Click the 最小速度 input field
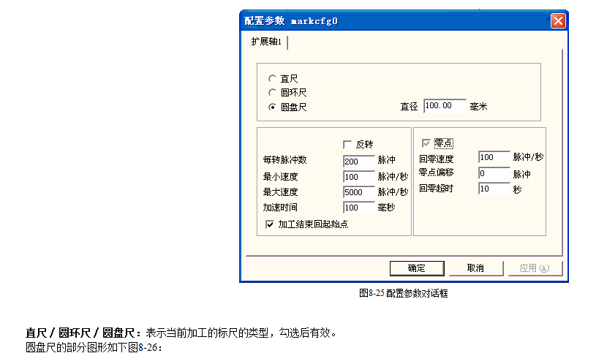The height and width of the screenshot is (364, 596). pyautogui.click(x=359, y=177)
